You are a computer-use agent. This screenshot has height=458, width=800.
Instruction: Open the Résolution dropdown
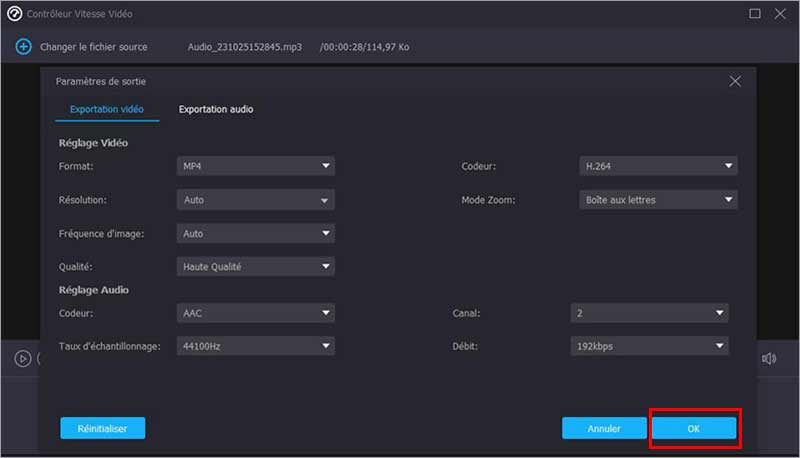click(256, 200)
